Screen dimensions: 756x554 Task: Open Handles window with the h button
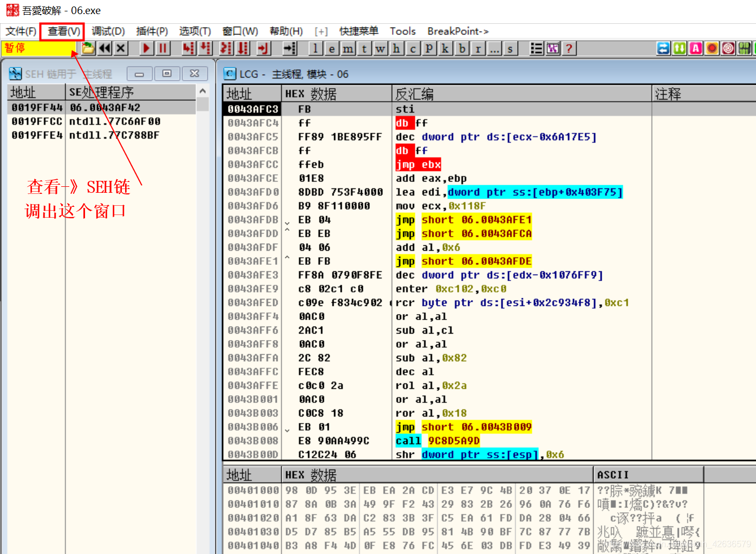396,49
